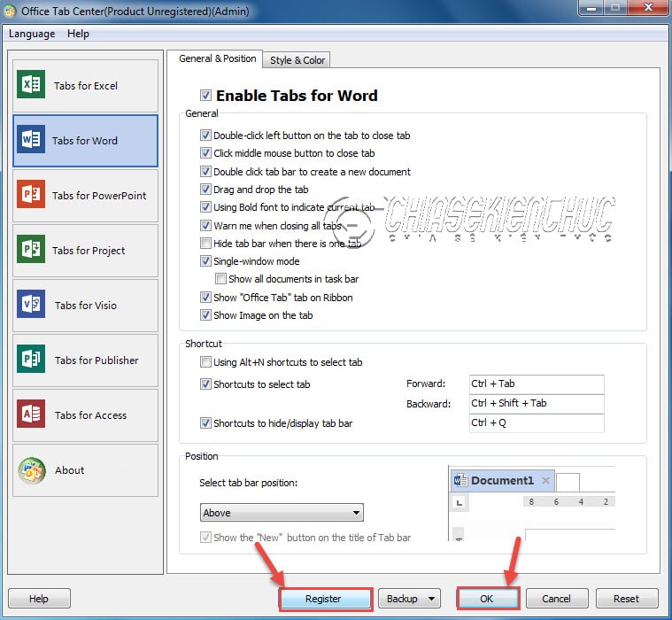Viewport: 672px width, 620px height.
Task: Click Word document icon on preview tab
Action: (460, 480)
